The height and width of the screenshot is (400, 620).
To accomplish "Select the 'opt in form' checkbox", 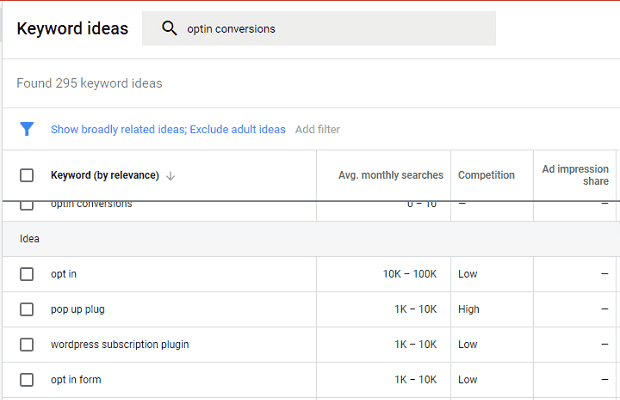I will (26, 379).
